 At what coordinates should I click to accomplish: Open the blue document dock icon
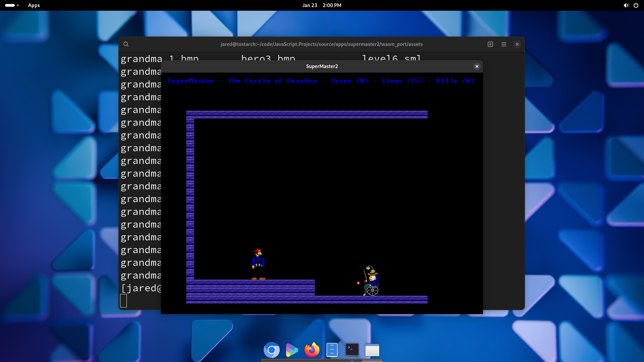click(332, 350)
